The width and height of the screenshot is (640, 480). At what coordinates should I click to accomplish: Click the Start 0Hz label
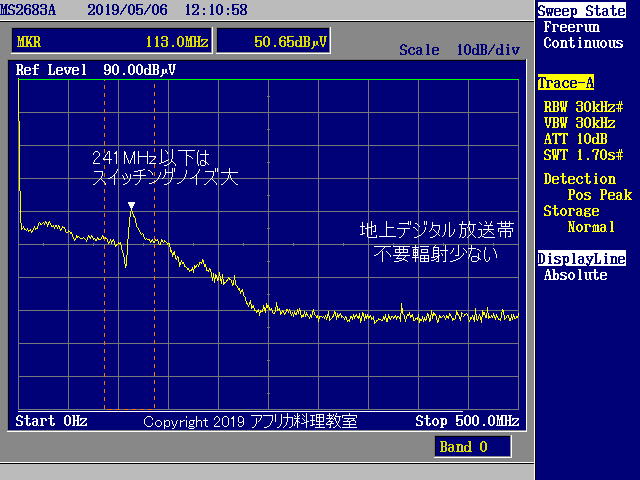(x=51, y=421)
